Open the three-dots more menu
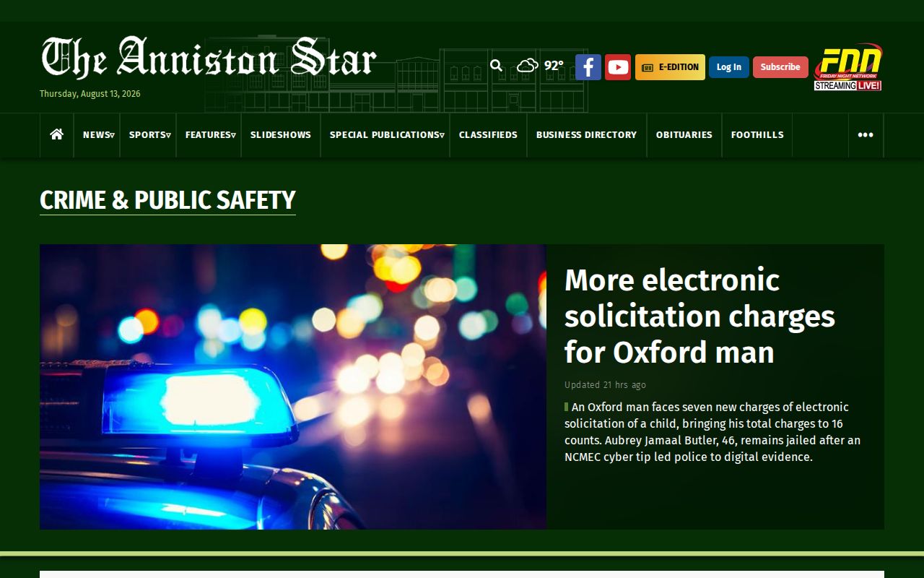 pos(866,135)
